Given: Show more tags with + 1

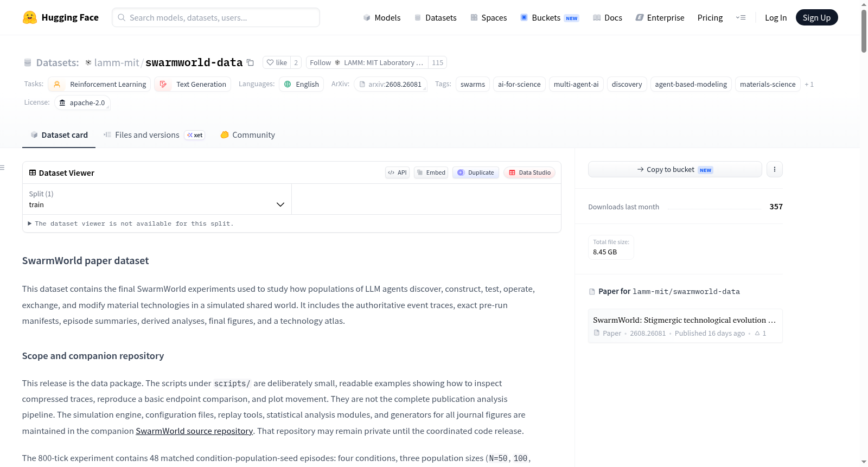Looking at the screenshot, I should tap(809, 84).
